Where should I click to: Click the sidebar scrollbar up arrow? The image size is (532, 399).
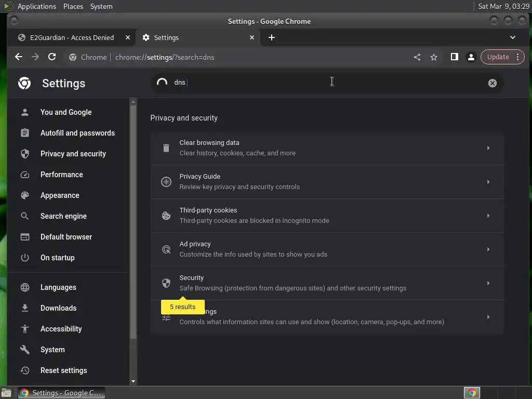(133, 102)
